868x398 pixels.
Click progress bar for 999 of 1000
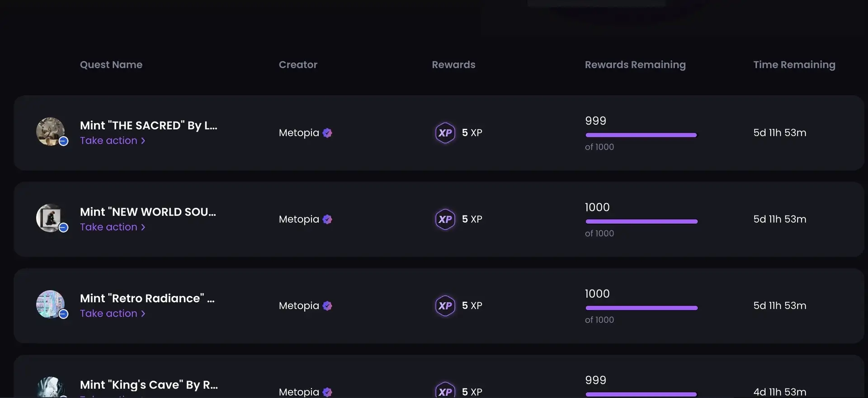(641, 135)
